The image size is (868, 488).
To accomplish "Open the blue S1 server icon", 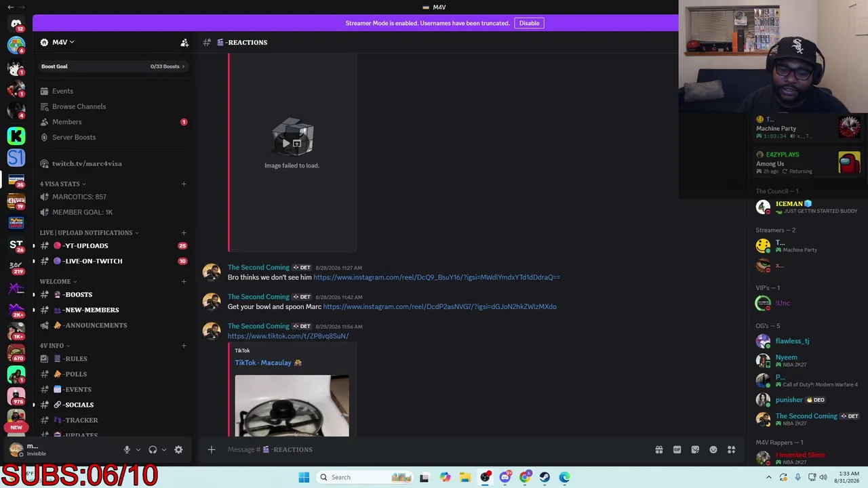I will [16, 158].
